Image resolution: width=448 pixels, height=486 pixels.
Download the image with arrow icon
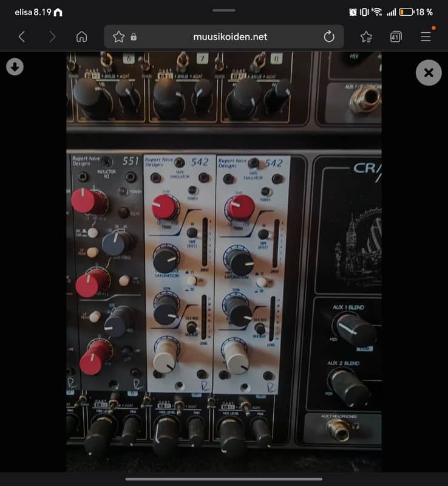pos(15,67)
